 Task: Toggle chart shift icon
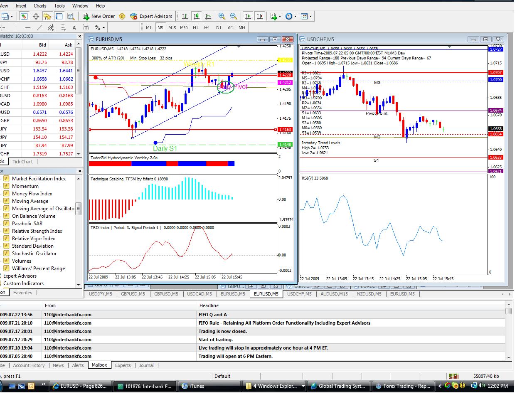(x=260, y=16)
